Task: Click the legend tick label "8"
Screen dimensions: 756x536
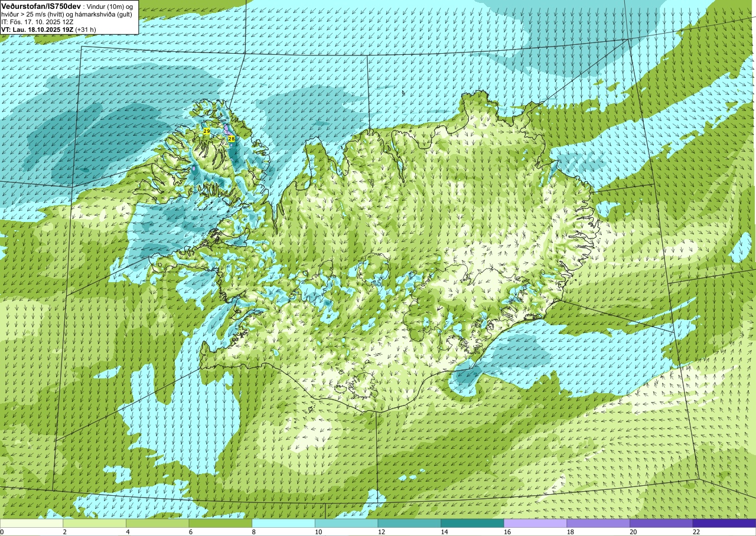Action: tap(253, 532)
